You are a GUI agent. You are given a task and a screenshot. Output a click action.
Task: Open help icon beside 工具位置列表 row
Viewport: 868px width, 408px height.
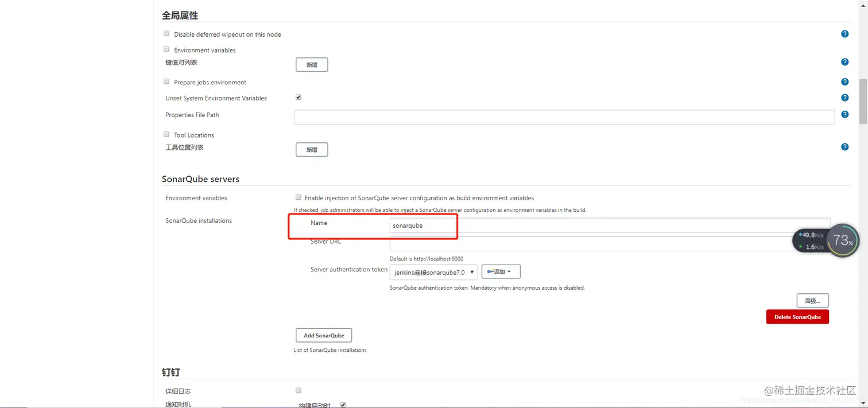click(x=844, y=147)
